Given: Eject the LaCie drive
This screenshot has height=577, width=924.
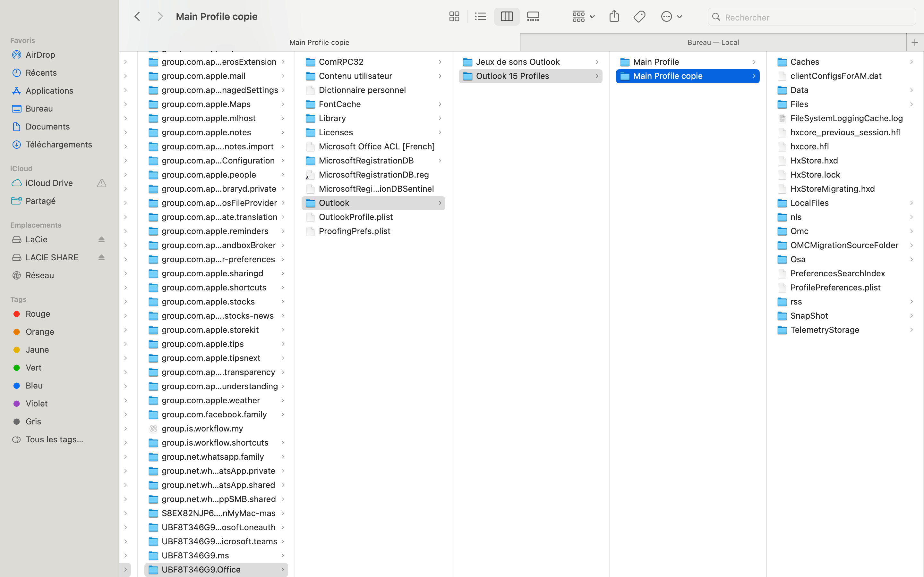Looking at the screenshot, I should (x=101, y=239).
